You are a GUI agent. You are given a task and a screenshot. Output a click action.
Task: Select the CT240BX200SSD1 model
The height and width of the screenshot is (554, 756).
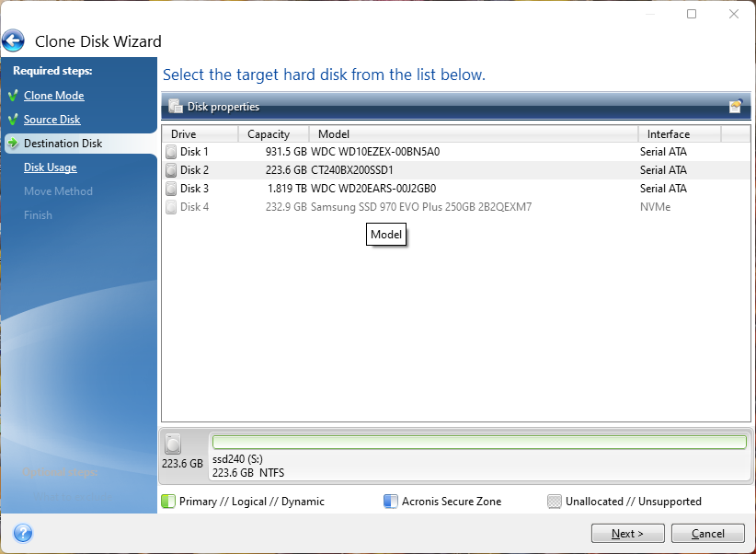click(352, 170)
